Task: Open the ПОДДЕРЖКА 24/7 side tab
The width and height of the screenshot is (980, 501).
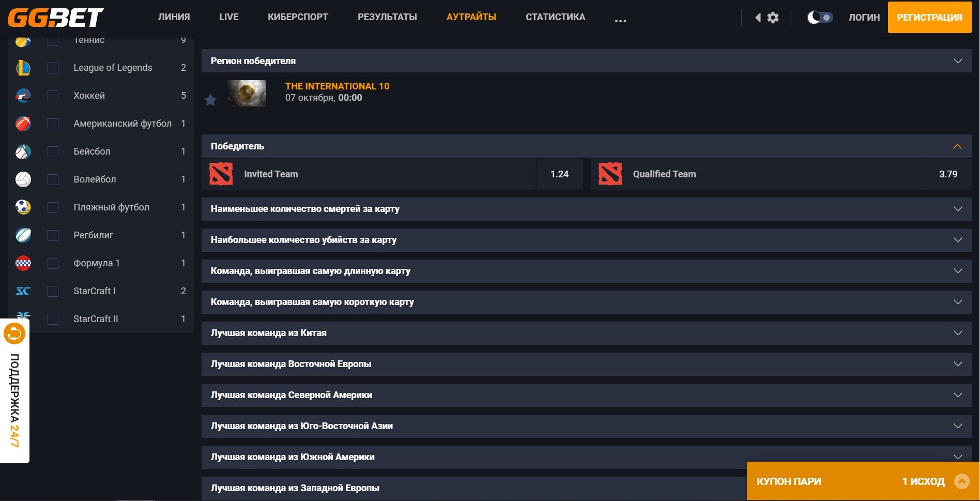Action: [14, 391]
